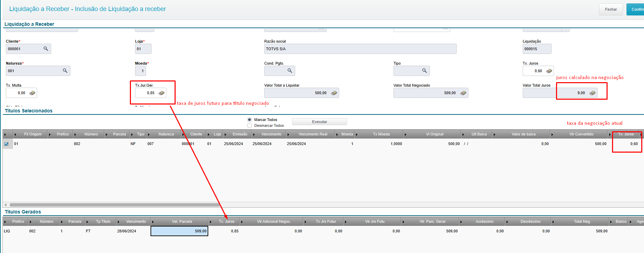Open the Tipo field lookup magnifier
644x253 pixels.
point(424,71)
